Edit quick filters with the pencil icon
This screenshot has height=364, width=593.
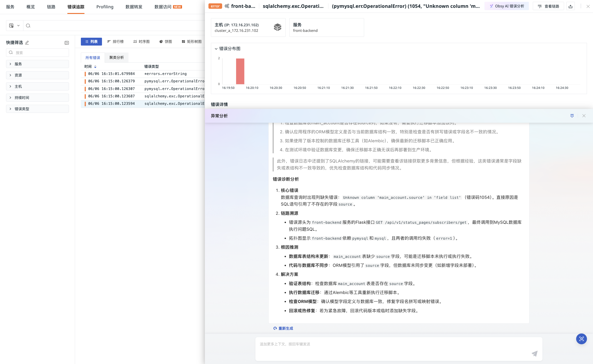coord(27,43)
